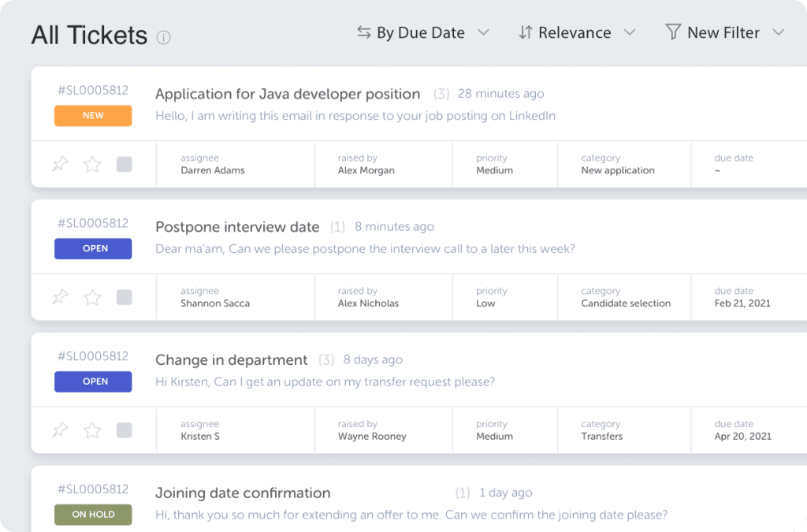Viewport: 807px width, 532px height.
Task: Check the checkbox on the Java developer ticket
Action: pyautogui.click(x=123, y=164)
